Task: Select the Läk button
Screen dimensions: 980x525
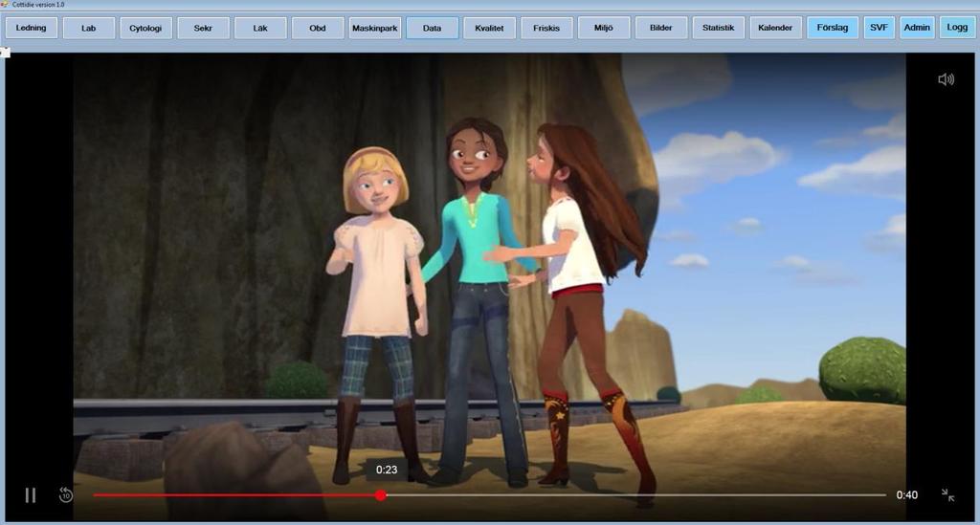Action: click(260, 28)
